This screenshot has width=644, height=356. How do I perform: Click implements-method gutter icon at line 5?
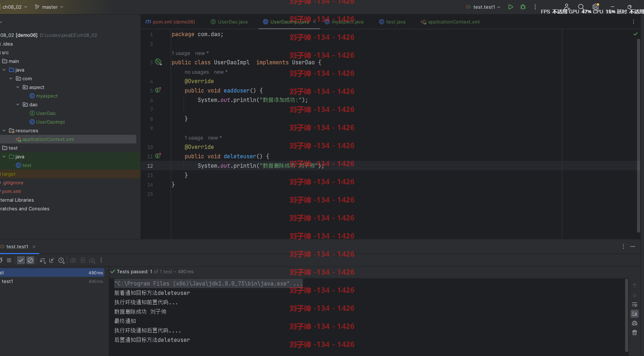point(158,90)
